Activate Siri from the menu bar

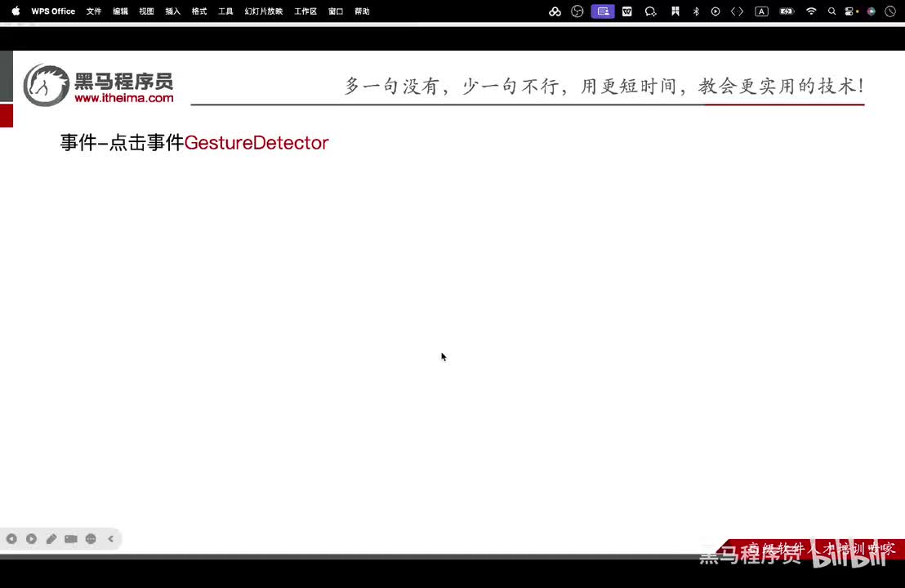tap(871, 11)
